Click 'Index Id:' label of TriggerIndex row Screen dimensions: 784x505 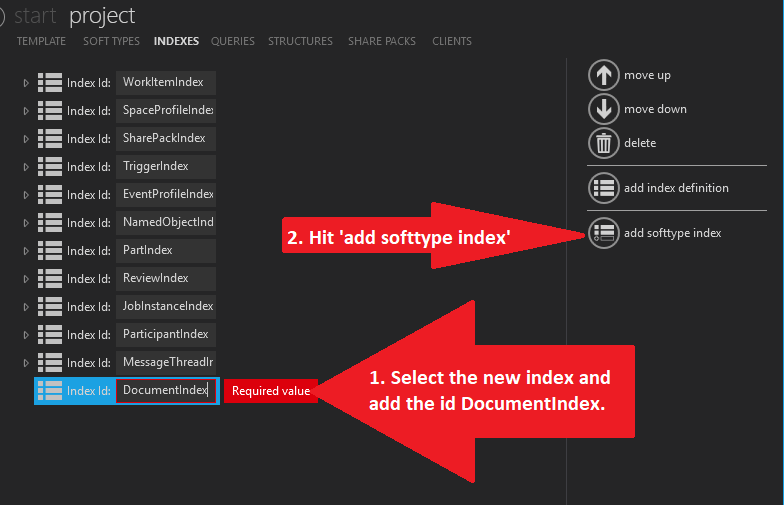tap(88, 167)
